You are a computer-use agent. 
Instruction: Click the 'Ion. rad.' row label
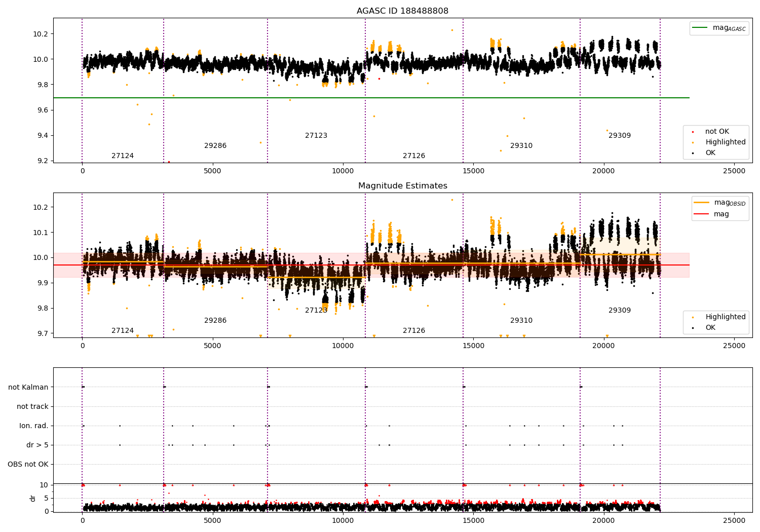(x=34, y=426)
